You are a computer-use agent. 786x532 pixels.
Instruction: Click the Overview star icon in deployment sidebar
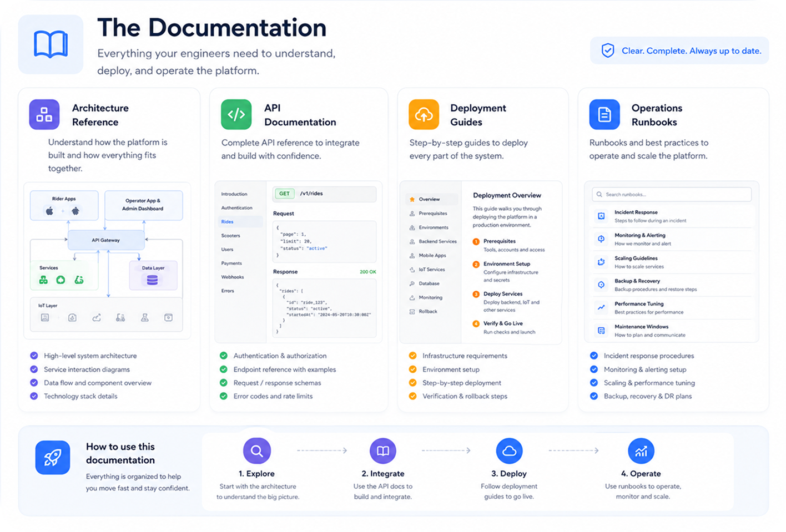tap(412, 199)
